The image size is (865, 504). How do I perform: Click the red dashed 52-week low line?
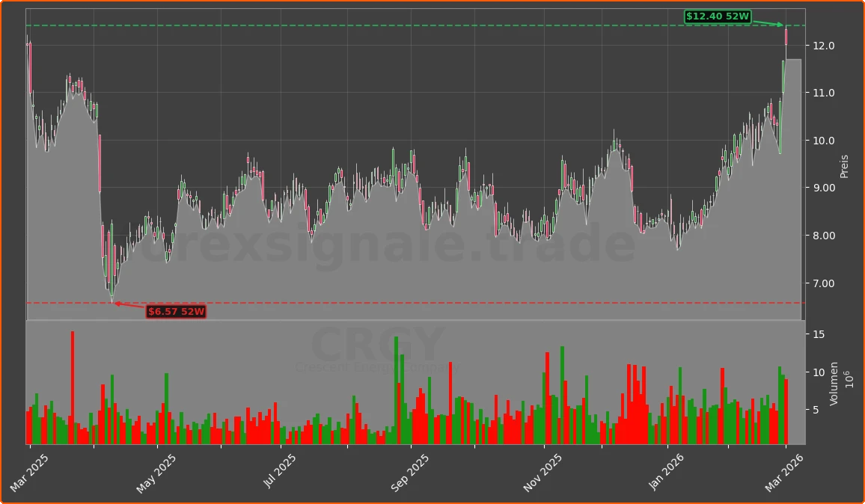(x=449, y=303)
